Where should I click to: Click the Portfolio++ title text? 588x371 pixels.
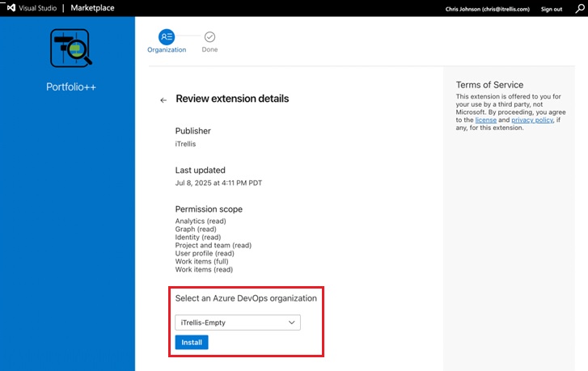(71, 87)
